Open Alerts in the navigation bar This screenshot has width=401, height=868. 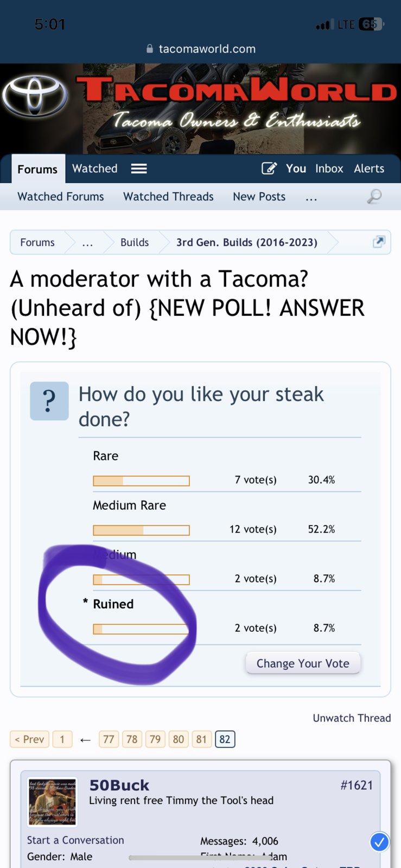tap(369, 168)
